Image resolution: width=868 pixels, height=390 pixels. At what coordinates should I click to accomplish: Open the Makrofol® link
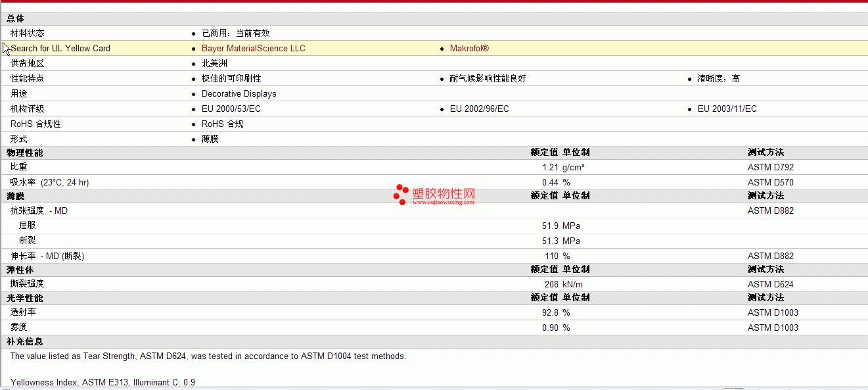click(x=469, y=49)
